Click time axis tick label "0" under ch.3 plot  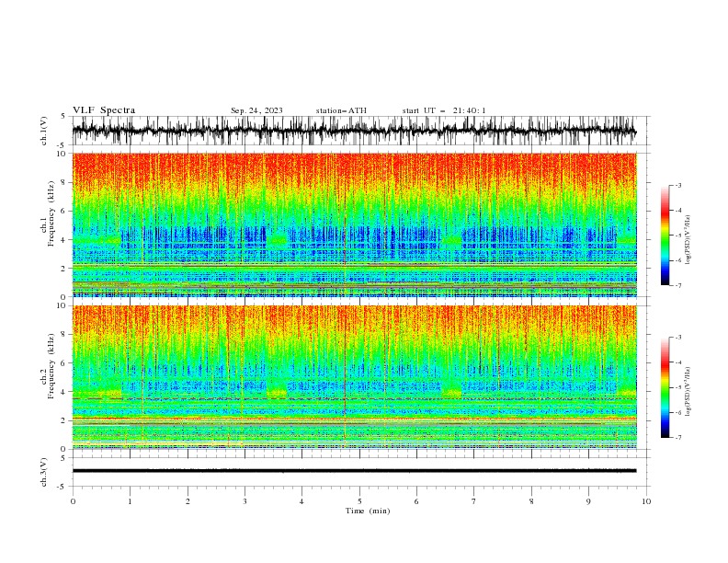point(73,501)
